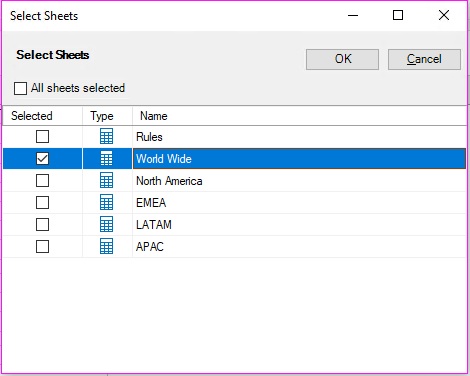Image resolution: width=470 pixels, height=376 pixels.
Task: Click the sheet icon beside EMEA
Action: (106, 202)
